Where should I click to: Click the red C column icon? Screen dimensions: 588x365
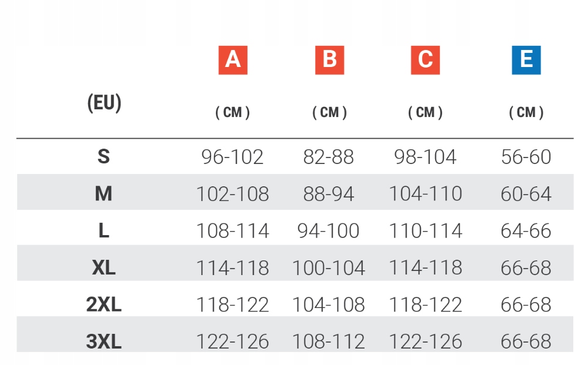(425, 60)
